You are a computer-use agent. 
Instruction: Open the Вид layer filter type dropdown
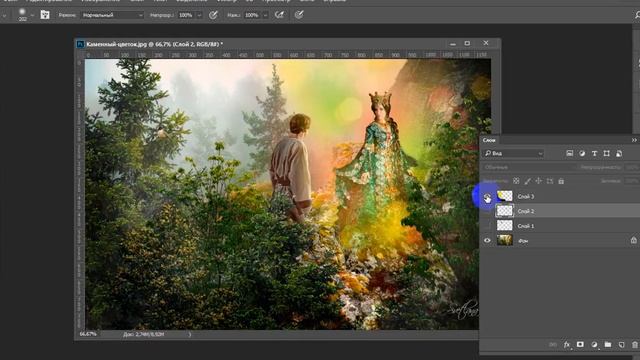point(514,153)
